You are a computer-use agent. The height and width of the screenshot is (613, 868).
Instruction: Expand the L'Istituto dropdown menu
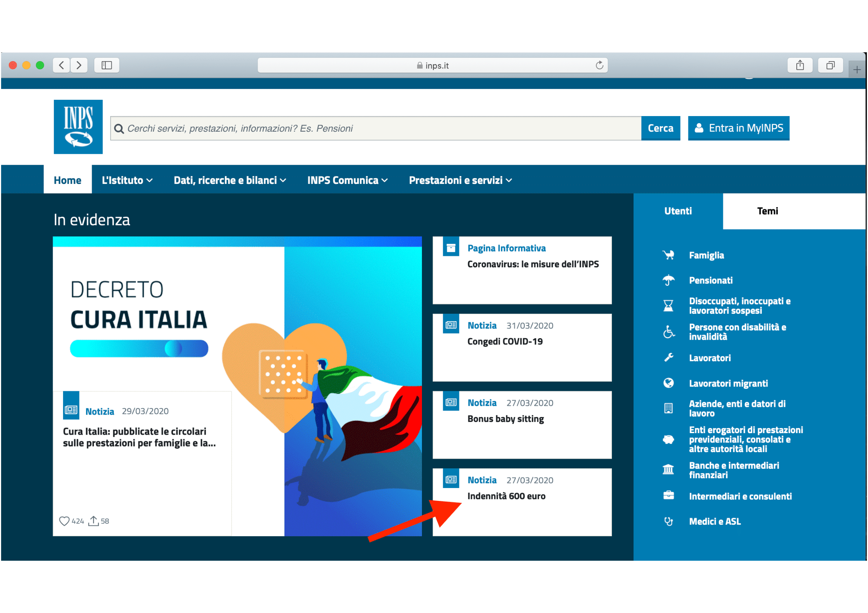127,181
